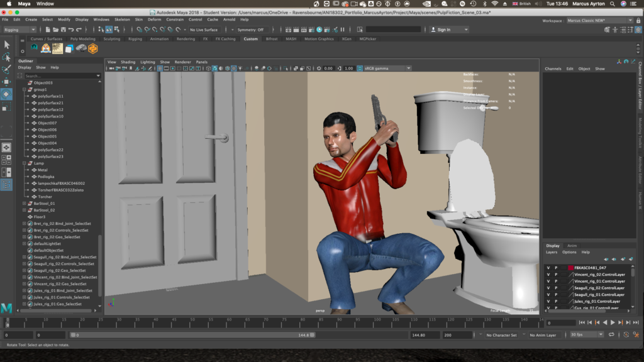Pick the Scale tool in toolbox
This screenshot has width=644, height=362.
tap(6, 107)
